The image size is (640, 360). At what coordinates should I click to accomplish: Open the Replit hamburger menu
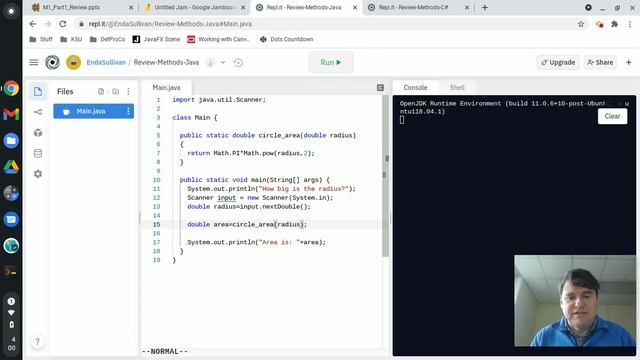click(x=33, y=62)
